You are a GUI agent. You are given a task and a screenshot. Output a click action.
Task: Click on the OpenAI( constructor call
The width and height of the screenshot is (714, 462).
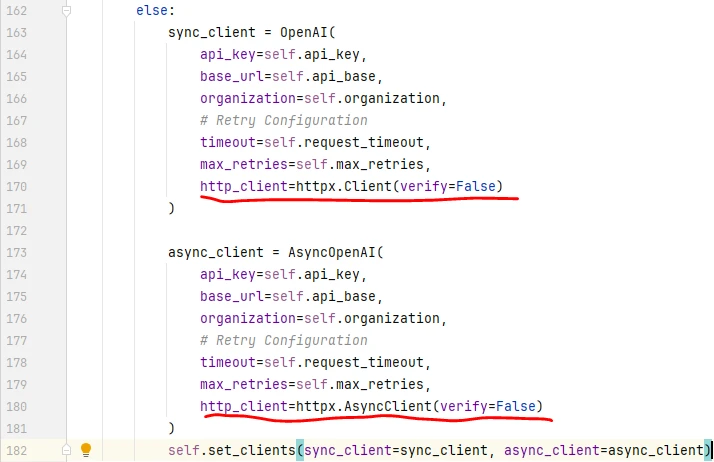[307, 33]
